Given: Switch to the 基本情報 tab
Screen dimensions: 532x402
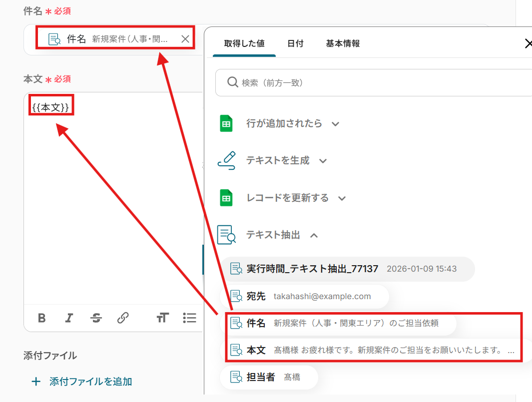Looking at the screenshot, I should [x=343, y=43].
